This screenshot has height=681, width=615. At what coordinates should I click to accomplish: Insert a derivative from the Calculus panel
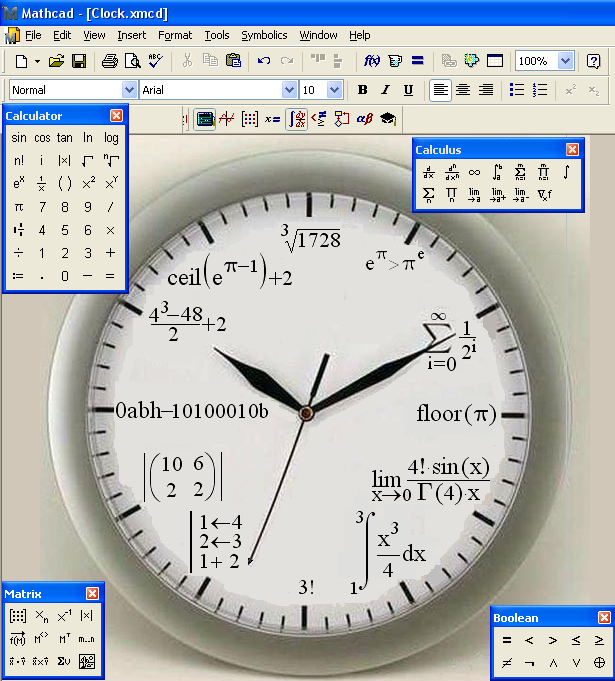coord(429,172)
